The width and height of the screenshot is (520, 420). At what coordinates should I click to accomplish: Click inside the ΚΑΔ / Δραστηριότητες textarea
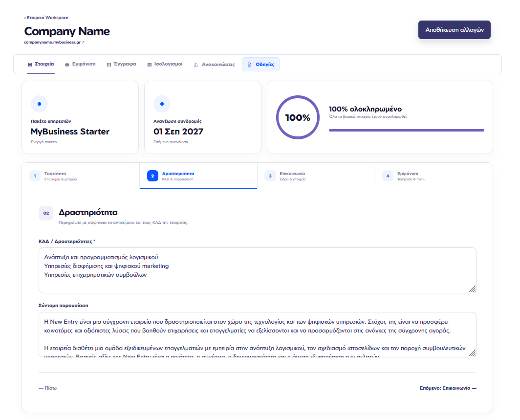point(258,270)
